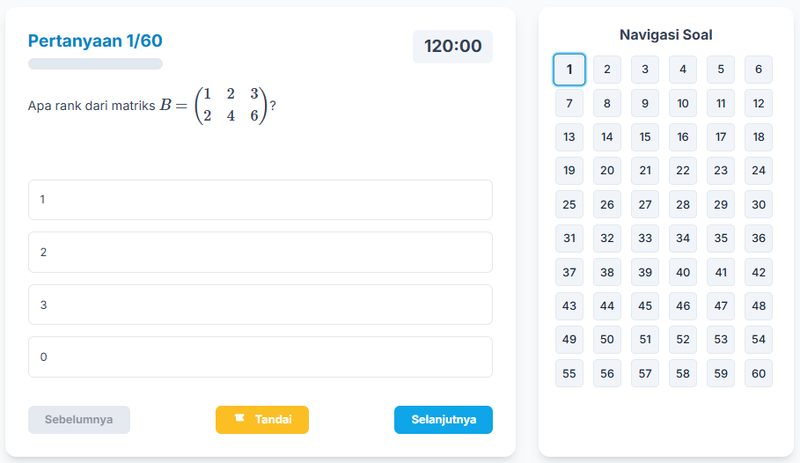The image size is (800, 463).
Task: Go to question 22 in Navigasi Soal
Action: click(x=683, y=171)
